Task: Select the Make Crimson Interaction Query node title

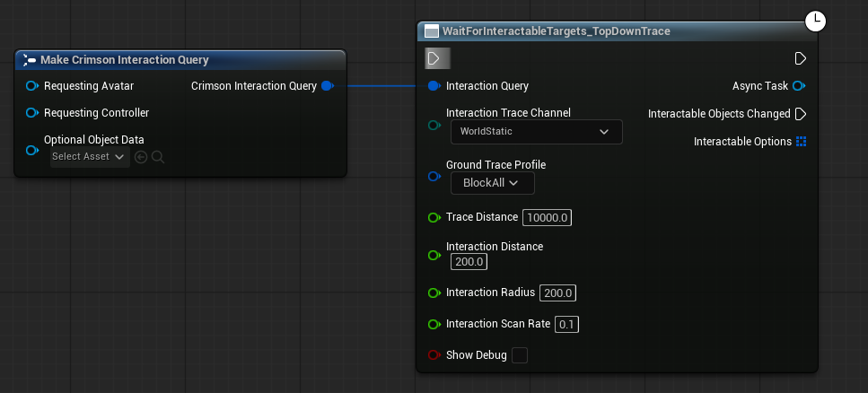Action: pyautogui.click(x=125, y=60)
